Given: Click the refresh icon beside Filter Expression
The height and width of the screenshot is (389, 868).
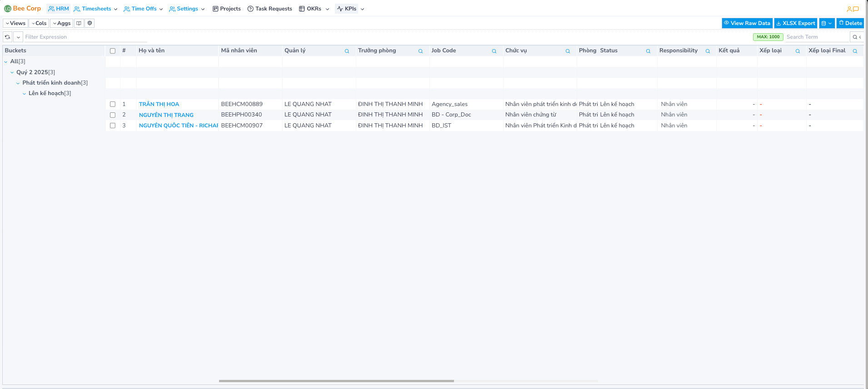Looking at the screenshot, I should coord(8,37).
